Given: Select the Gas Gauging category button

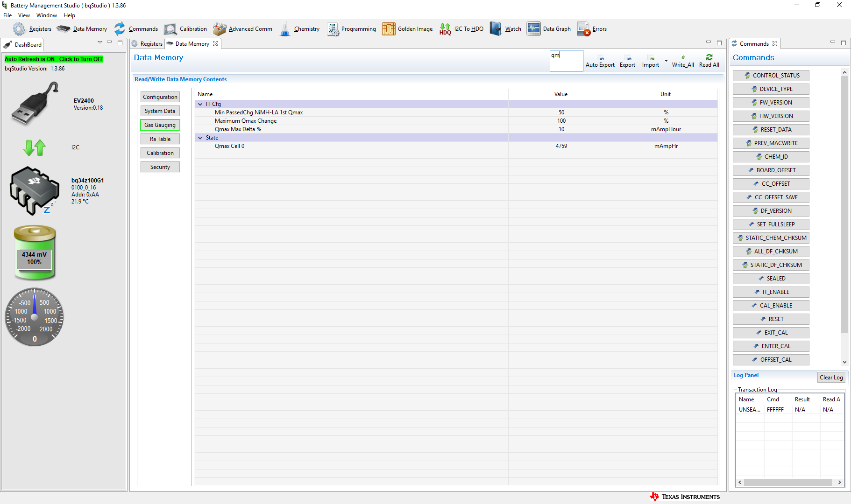Looking at the screenshot, I should (x=160, y=125).
